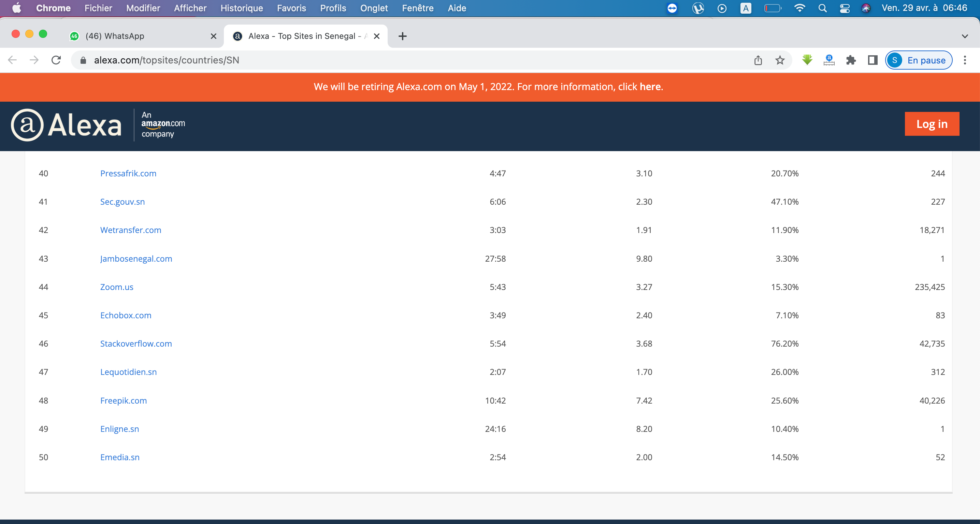
Task: Open the En pause profile button
Action: [918, 60]
